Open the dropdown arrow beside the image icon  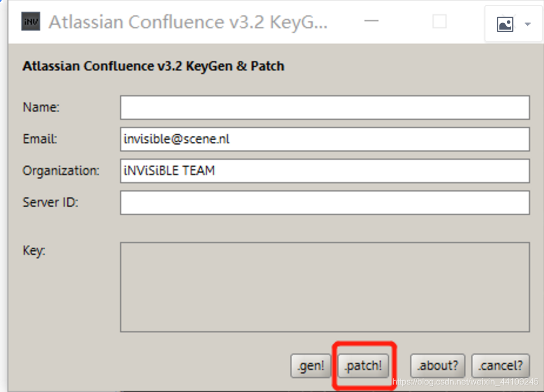point(527,24)
